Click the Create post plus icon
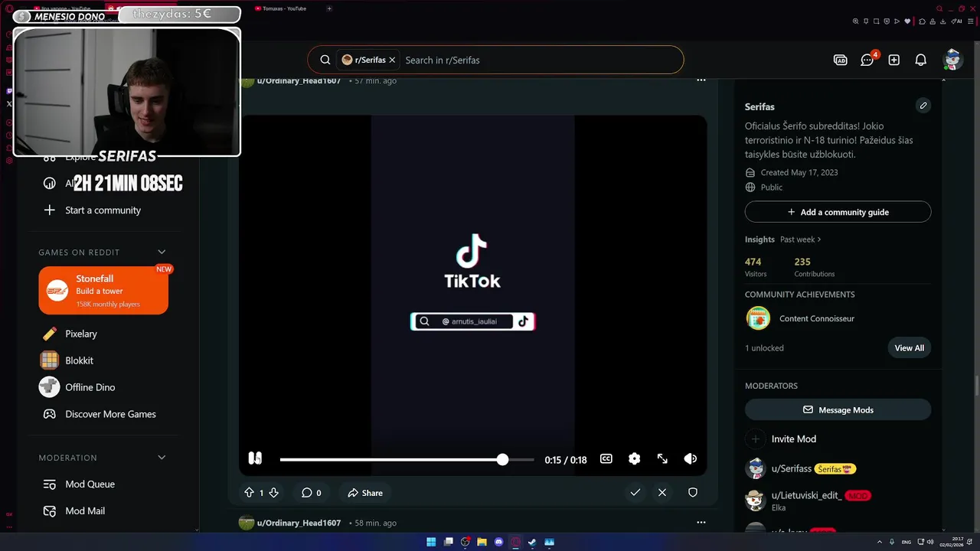This screenshot has width=980, height=551. click(894, 60)
